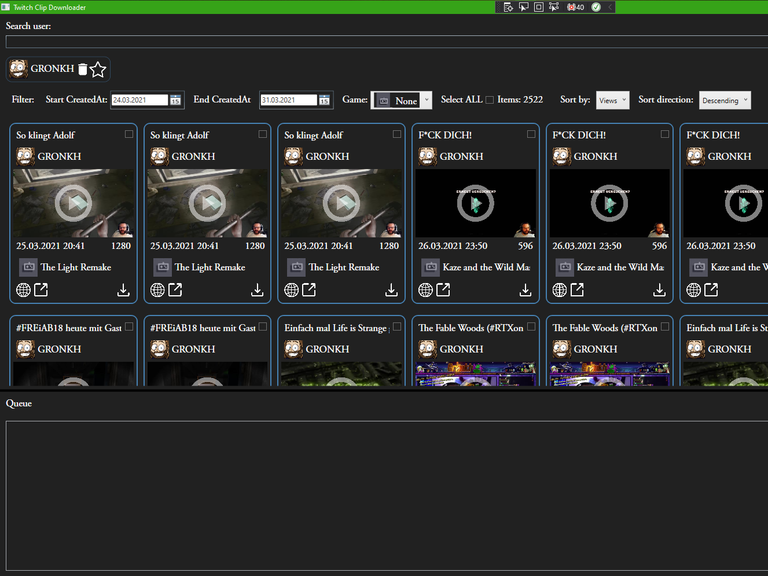Collapse the debug toolbar with chevron
Screen dimensions: 768x576
tap(610, 7)
